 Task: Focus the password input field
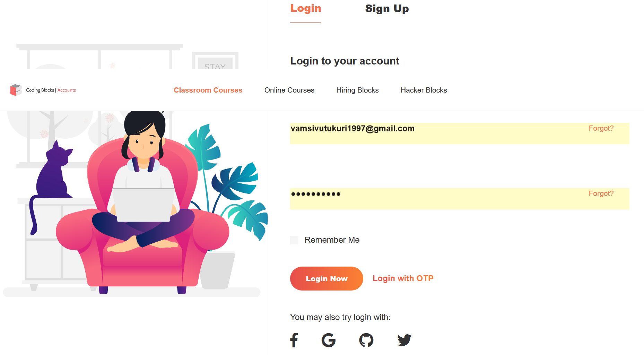[x=460, y=199]
